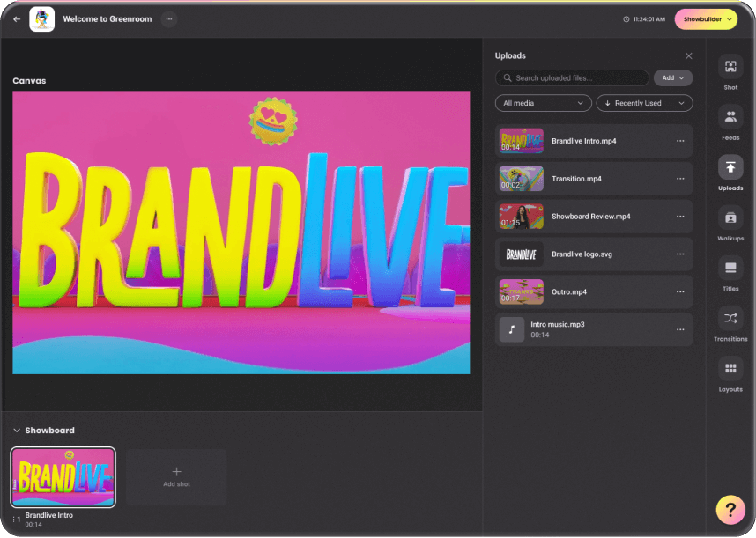This screenshot has width=756, height=538.
Task: Click the clock icon next to the time
Action: coord(626,19)
